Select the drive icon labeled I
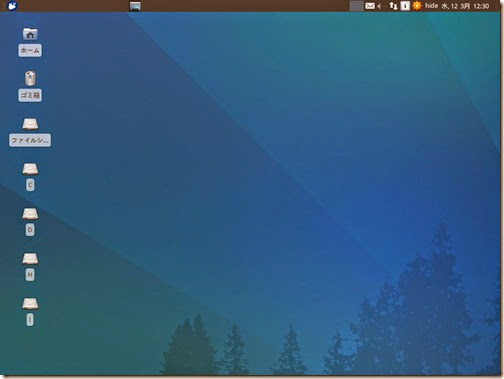Screen dimensions: 504x379 [30, 304]
